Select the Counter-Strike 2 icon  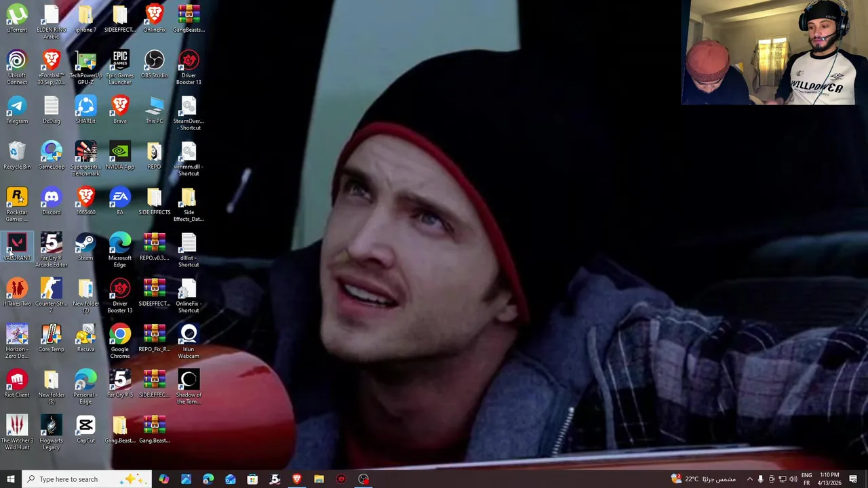pos(52,296)
